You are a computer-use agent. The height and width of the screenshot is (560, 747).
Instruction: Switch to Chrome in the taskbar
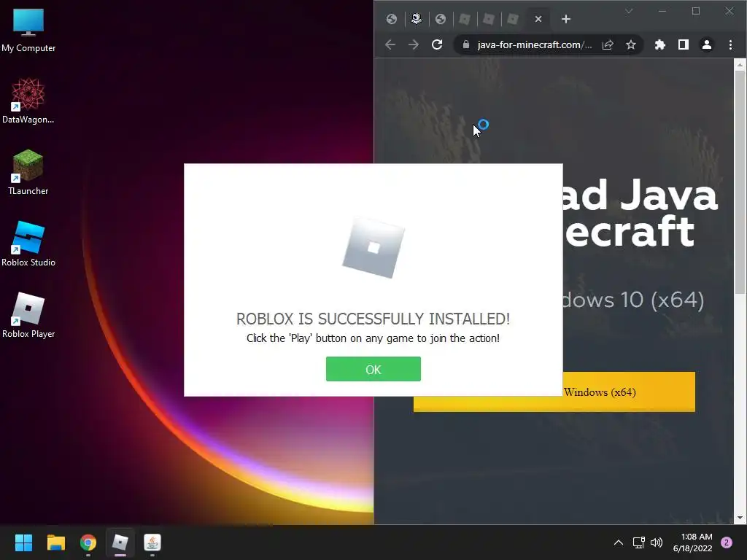[88, 542]
